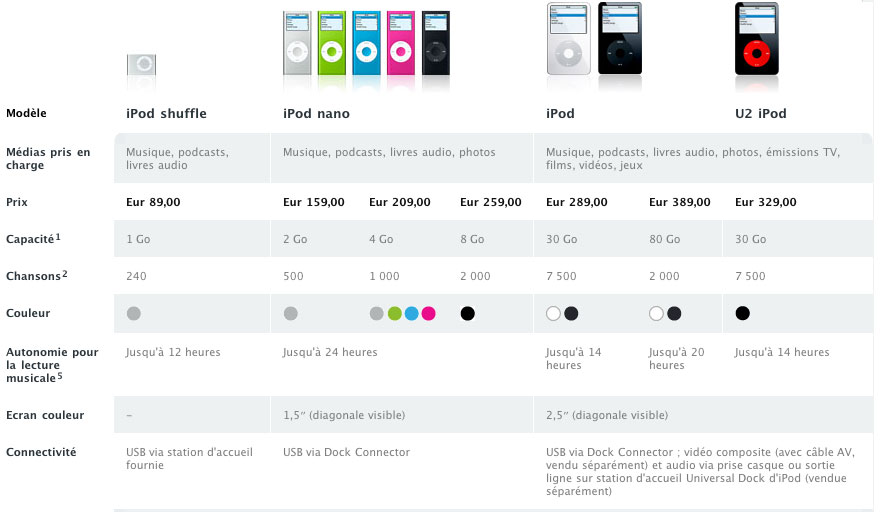Click the iPod shuffle model heading

(x=166, y=114)
